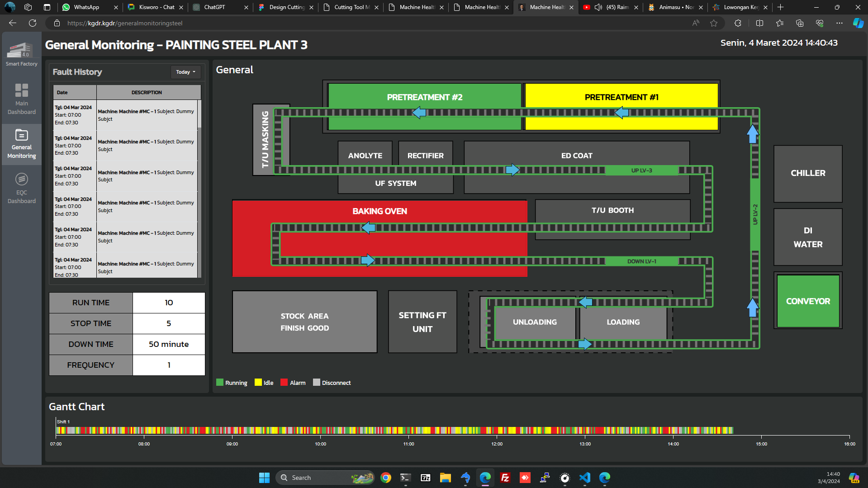Screen dimensions: 868x488
Task: Click the red Alarm legend swatch
Action: 284,383
